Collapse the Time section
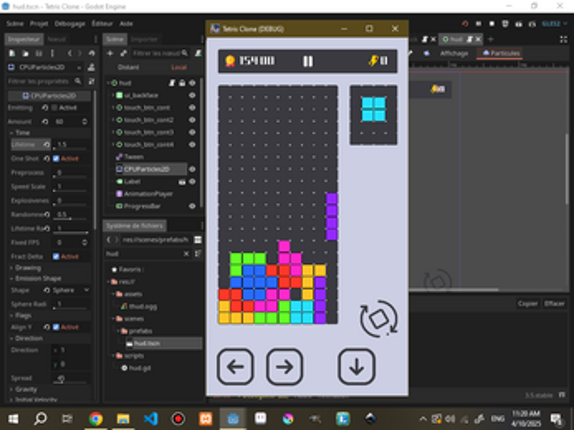The image size is (574, 430). click(49, 132)
